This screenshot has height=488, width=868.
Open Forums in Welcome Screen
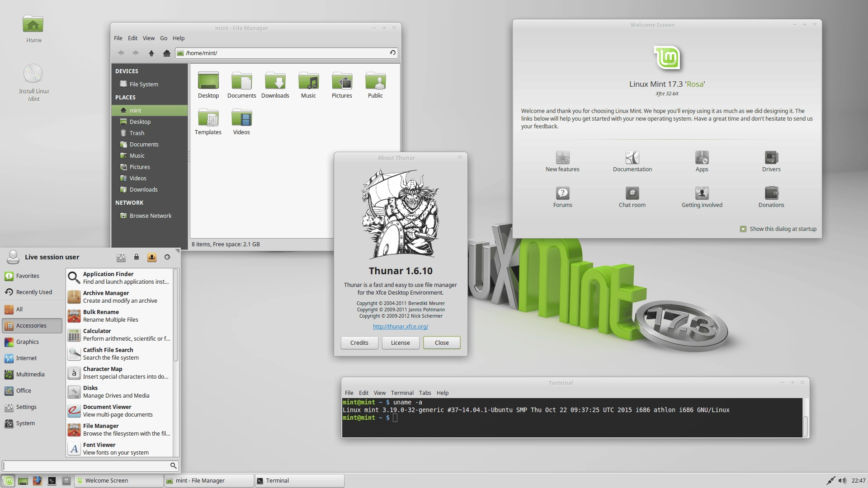pos(563,197)
